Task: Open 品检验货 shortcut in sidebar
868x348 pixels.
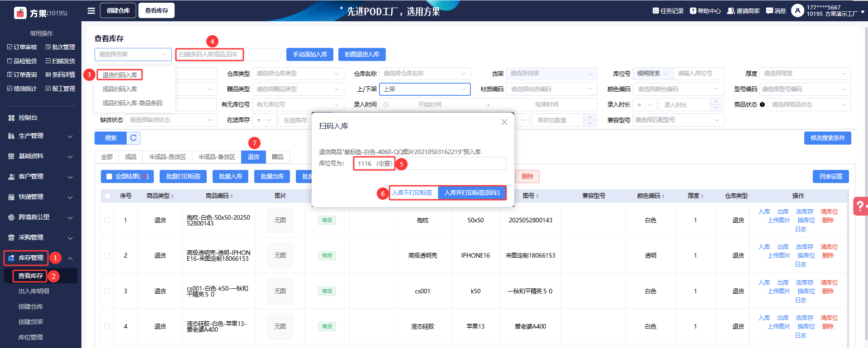Action: point(22,61)
